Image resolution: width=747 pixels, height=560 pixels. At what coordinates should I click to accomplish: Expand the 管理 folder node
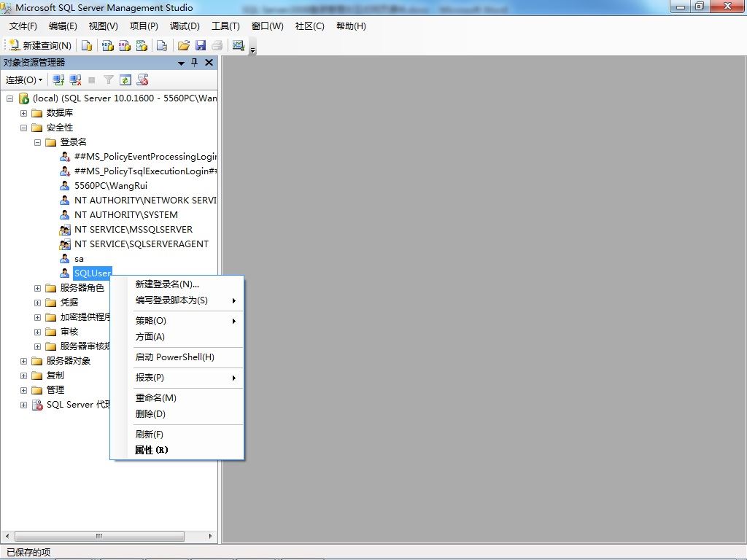23,390
